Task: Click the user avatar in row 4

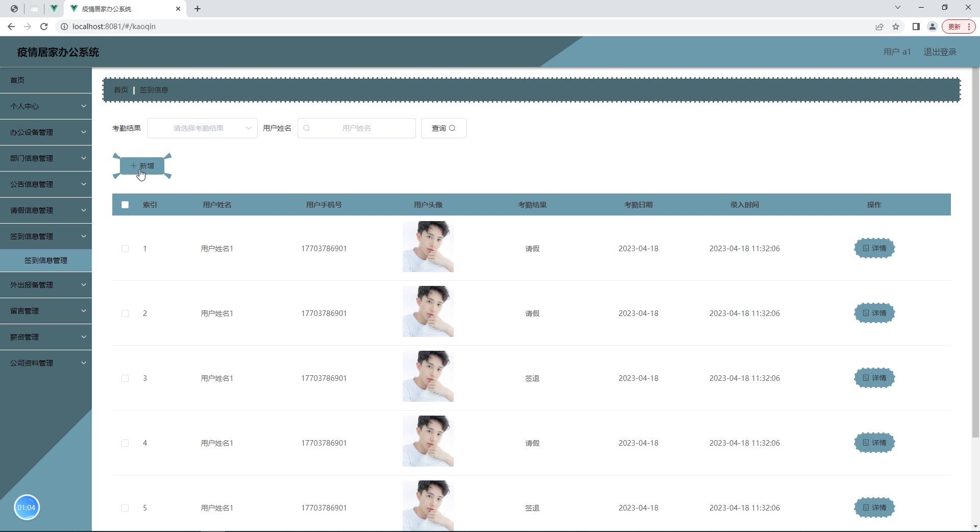Action: pyautogui.click(x=428, y=441)
